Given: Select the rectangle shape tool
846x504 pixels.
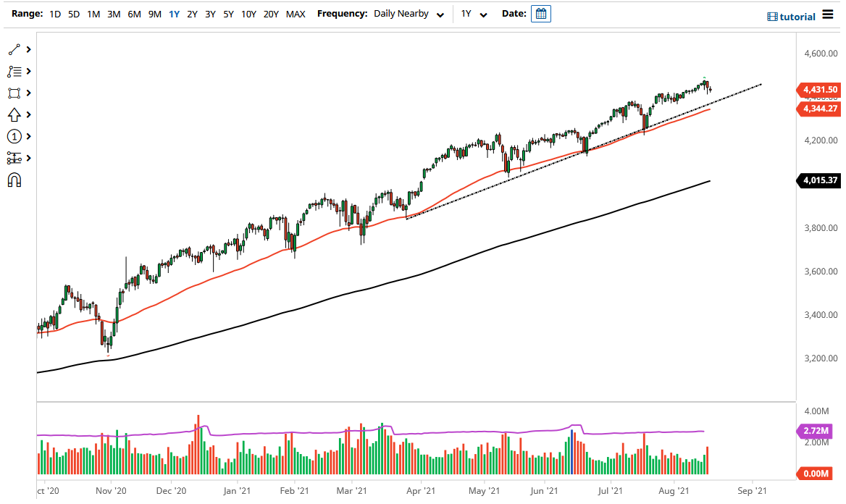Looking at the screenshot, I should click(14, 93).
